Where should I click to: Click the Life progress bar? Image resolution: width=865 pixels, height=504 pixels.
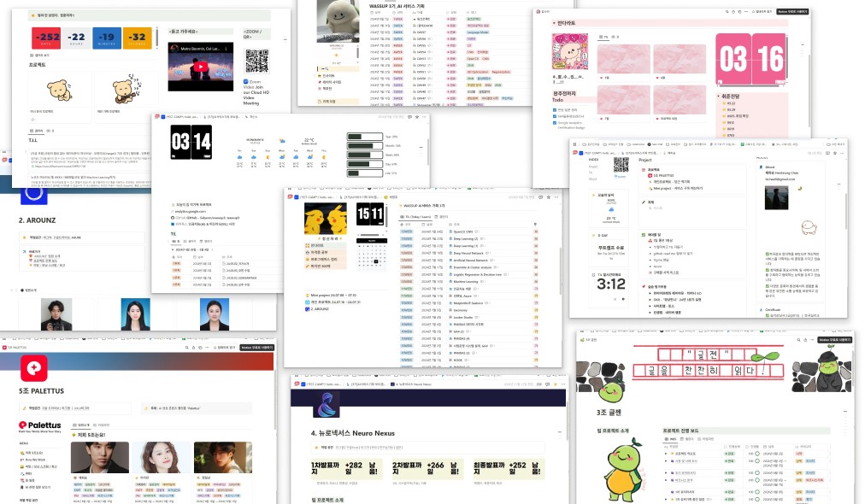click(365, 173)
